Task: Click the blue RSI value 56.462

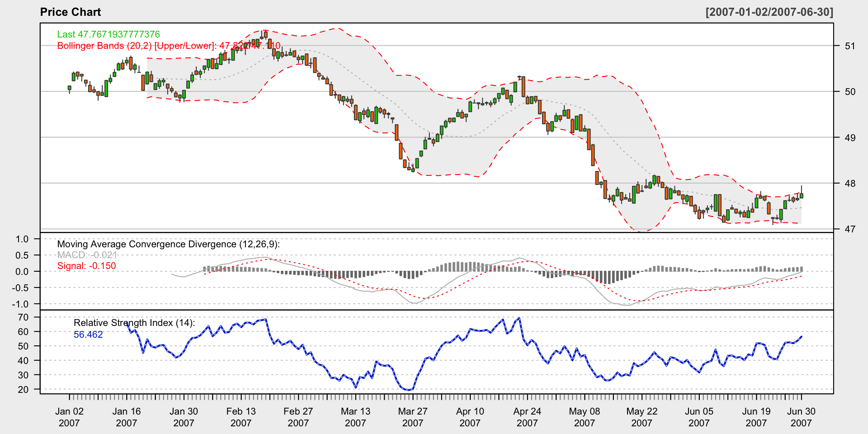Action: pyautogui.click(x=88, y=335)
